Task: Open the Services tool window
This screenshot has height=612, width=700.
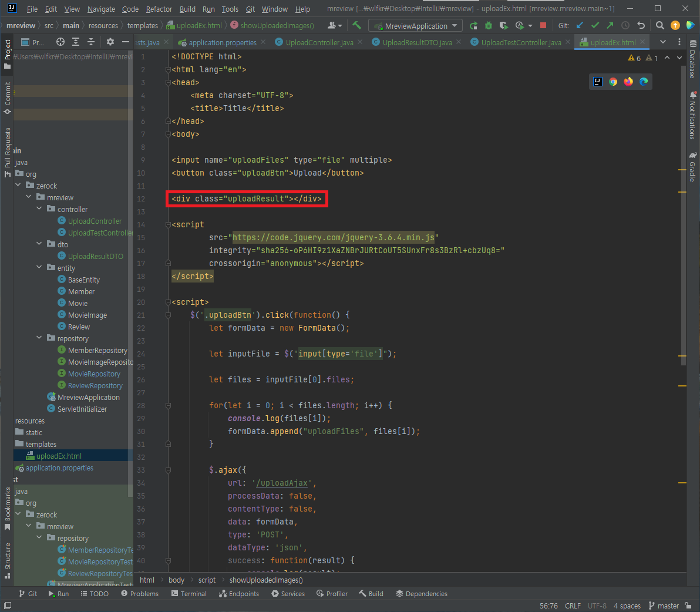Action: pos(288,594)
